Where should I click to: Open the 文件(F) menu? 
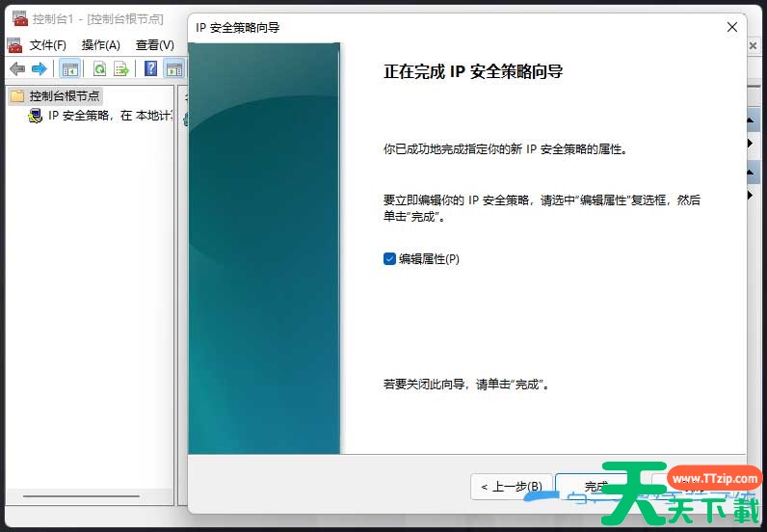(x=47, y=45)
